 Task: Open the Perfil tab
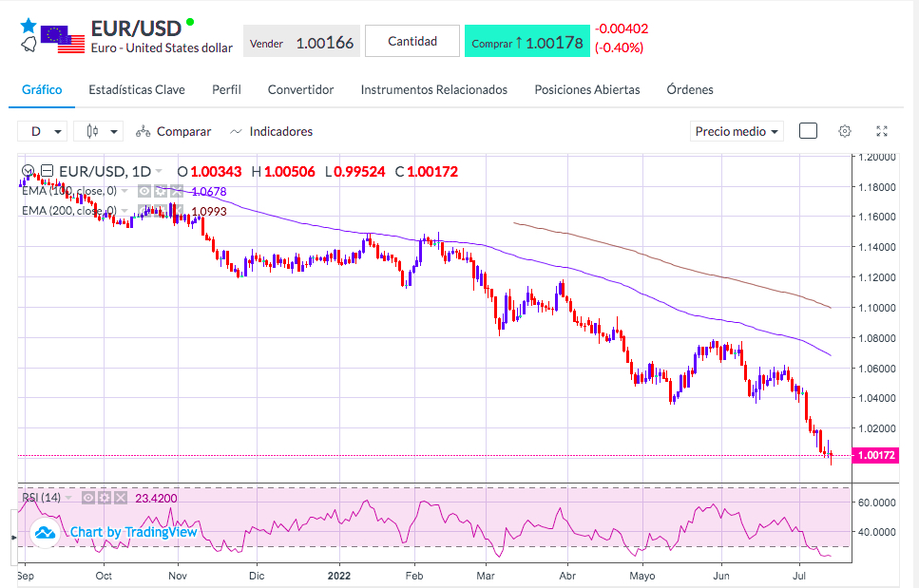point(226,89)
